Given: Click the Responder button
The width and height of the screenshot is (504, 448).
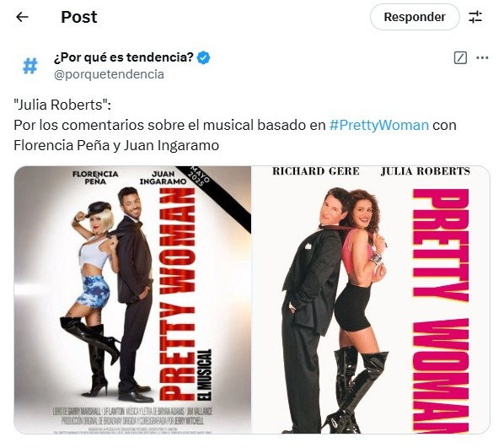Looking at the screenshot, I should [x=415, y=17].
